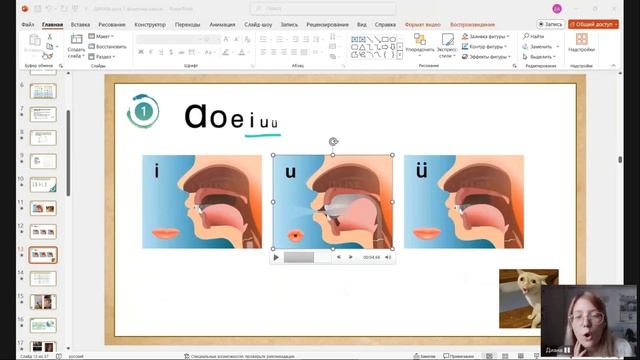Click Примечания comments button in status bar

pyautogui.click(x=459, y=356)
